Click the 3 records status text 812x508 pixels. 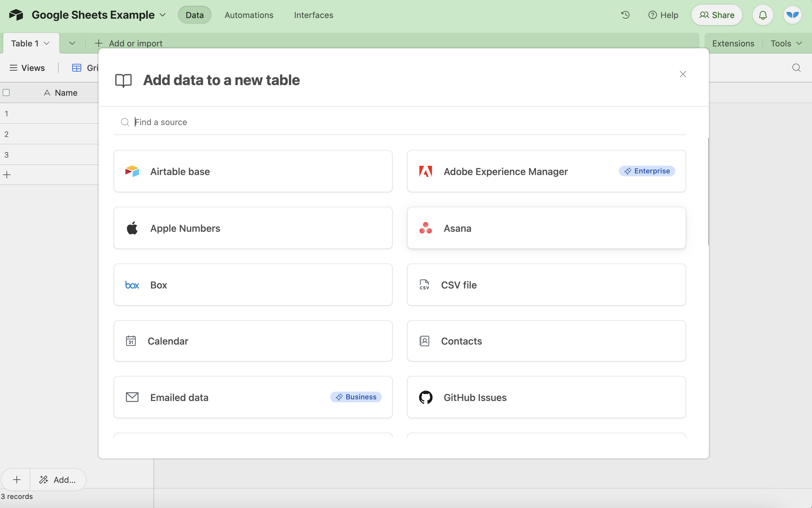17,497
